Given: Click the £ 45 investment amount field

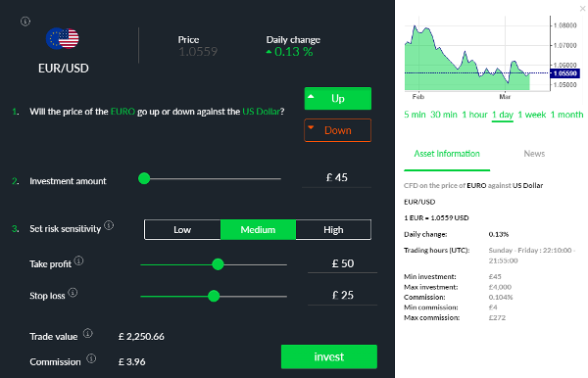Looking at the screenshot, I should [337, 177].
